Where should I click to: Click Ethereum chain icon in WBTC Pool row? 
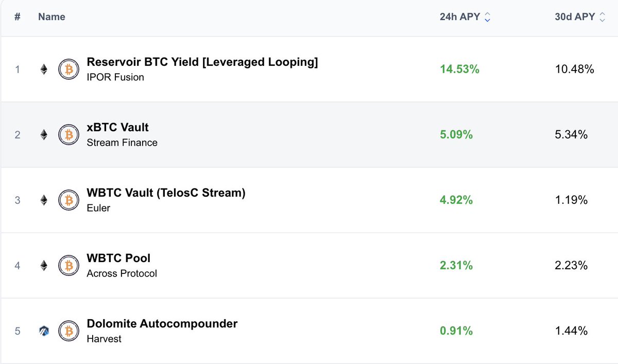pyautogui.click(x=44, y=265)
